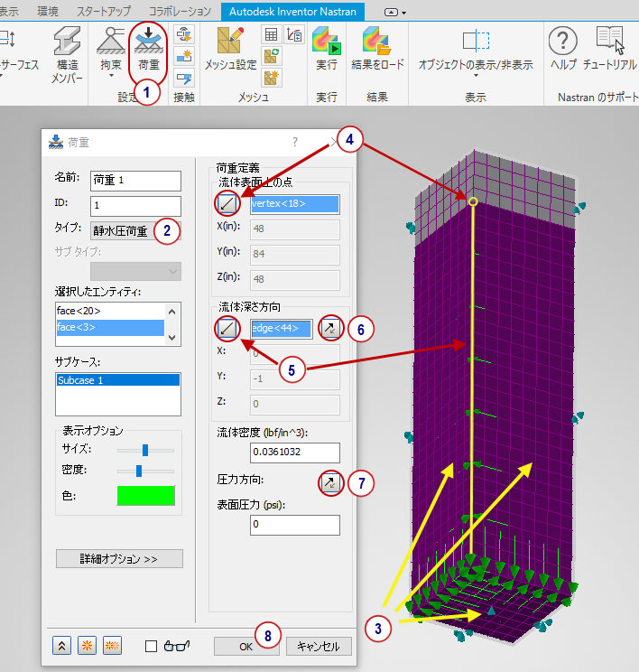Flip the 圧力方向 pressure direction
The width and height of the screenshot is (639, 672).
click(330, 482)
